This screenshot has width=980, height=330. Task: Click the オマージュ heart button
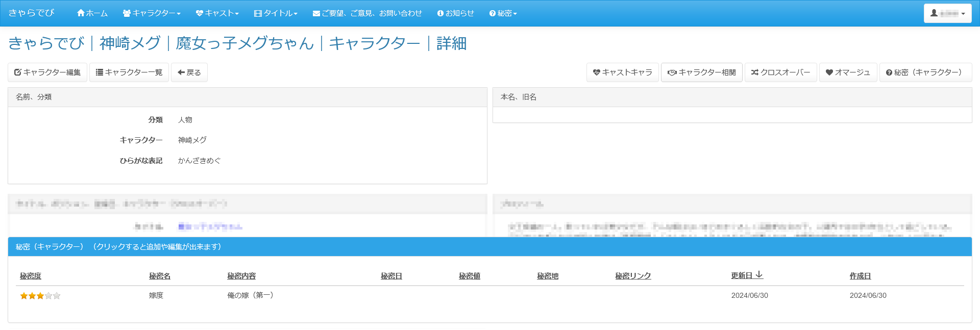[x=848, y=72]
